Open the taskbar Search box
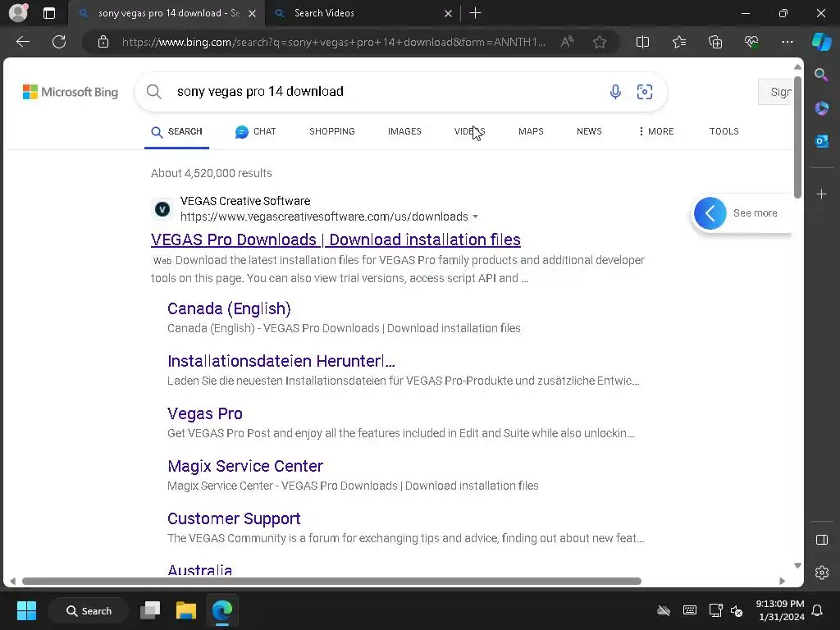Screen dimensions: 840x630 click(89, 610)
